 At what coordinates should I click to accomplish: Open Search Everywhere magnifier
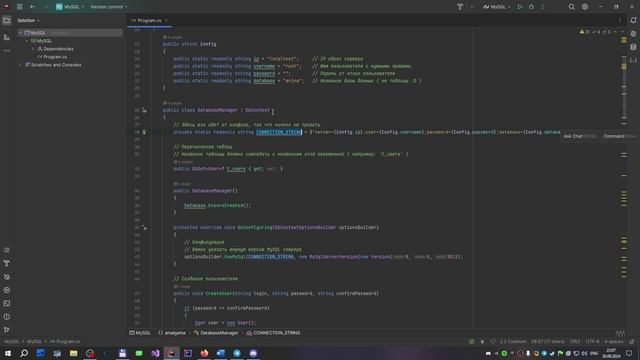(571, 7)
